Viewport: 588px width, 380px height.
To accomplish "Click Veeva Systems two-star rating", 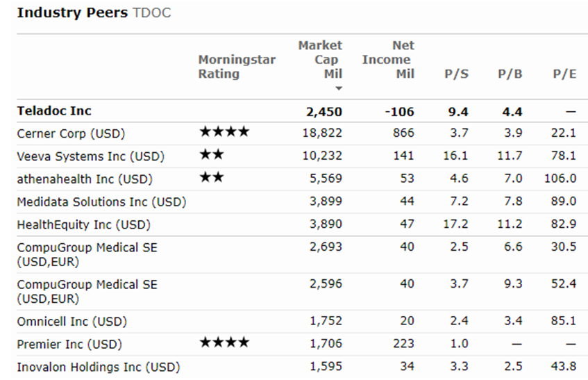I will [x=211, y=155].
